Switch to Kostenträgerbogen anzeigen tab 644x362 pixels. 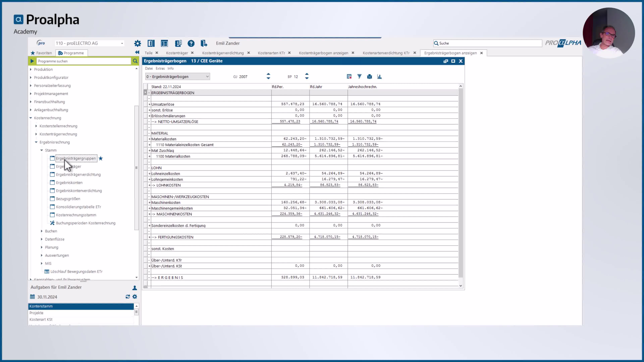324,53
